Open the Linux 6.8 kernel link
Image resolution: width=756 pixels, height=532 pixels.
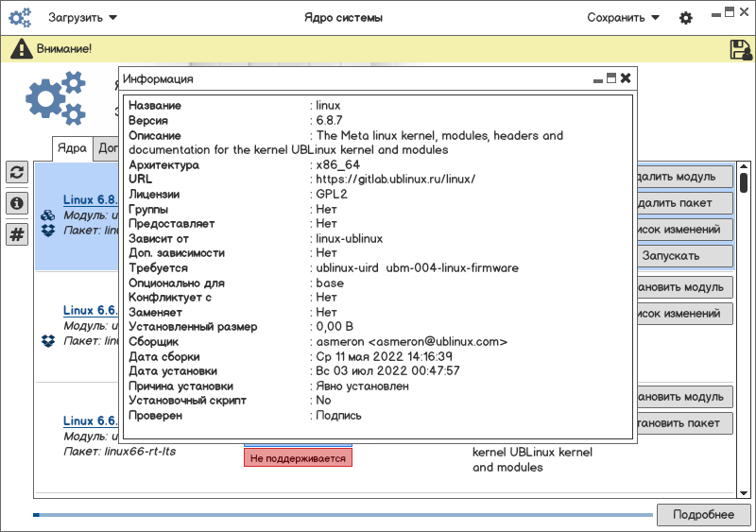[91, 199]
